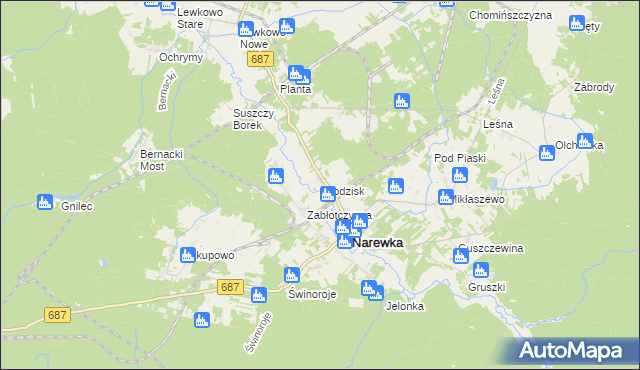The height and width of the screenshot is (370, 640).
Task: Click the Narewka town label
Action: pyautogui.click(x=378, y=243)
